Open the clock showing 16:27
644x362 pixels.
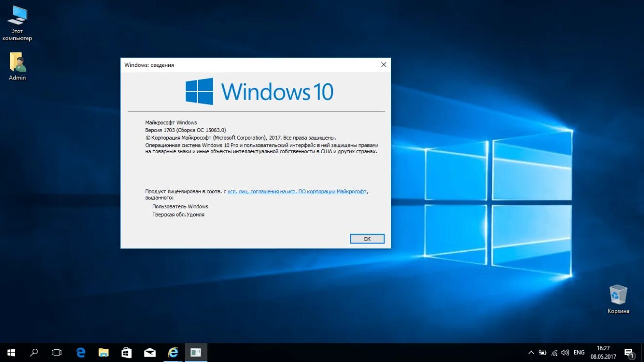(604, 352)
